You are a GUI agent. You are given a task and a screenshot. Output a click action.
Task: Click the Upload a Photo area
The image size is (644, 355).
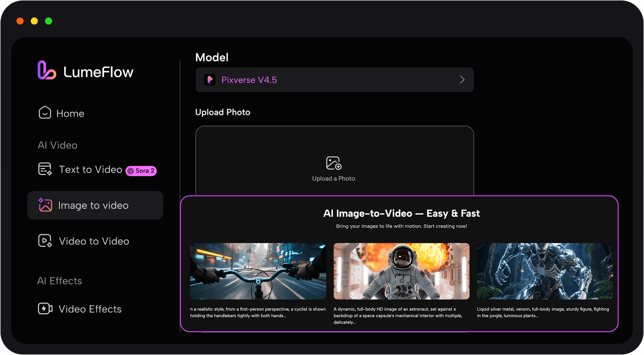[x=334, y=168]
